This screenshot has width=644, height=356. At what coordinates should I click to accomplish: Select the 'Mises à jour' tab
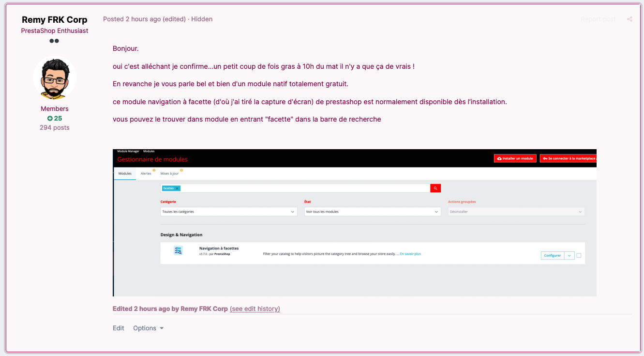coord(169,173)
